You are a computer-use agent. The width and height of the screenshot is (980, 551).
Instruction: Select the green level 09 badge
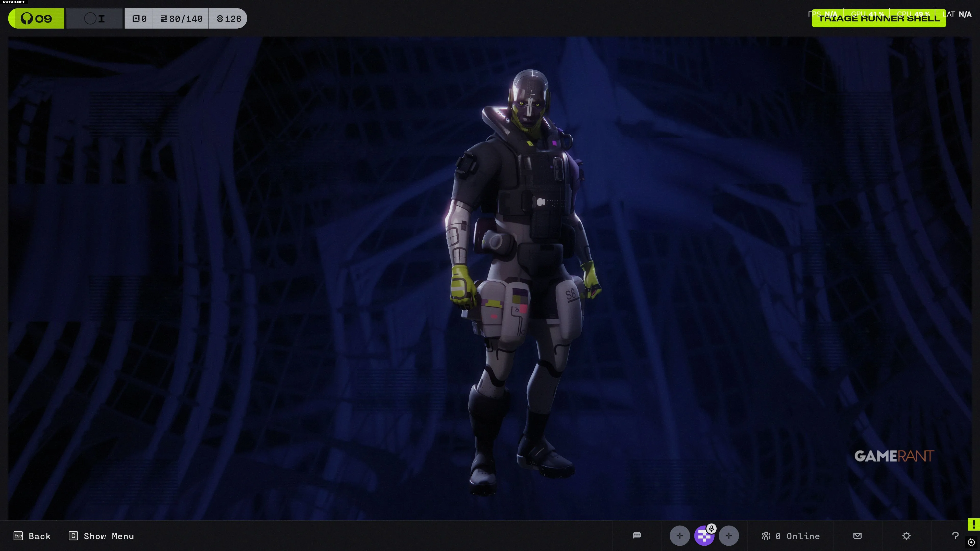pos(36,19)
